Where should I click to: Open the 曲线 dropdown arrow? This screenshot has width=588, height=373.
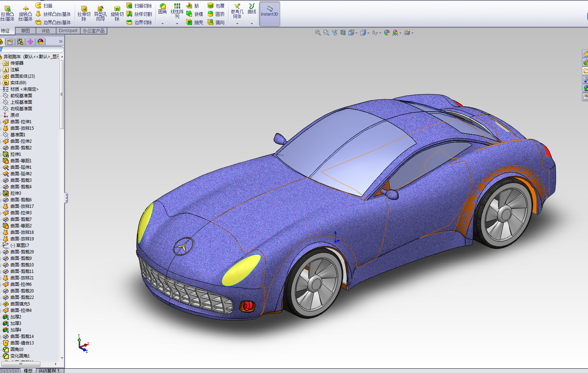[252, 23]
